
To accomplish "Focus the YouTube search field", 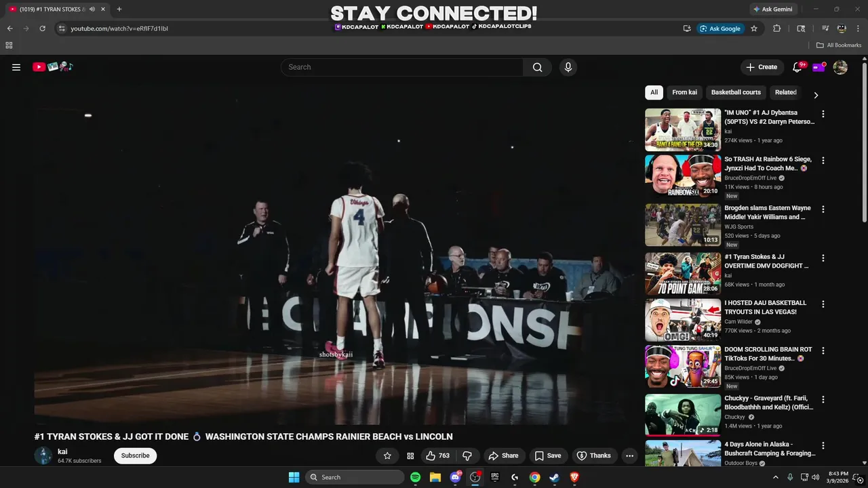I will 401,67.
